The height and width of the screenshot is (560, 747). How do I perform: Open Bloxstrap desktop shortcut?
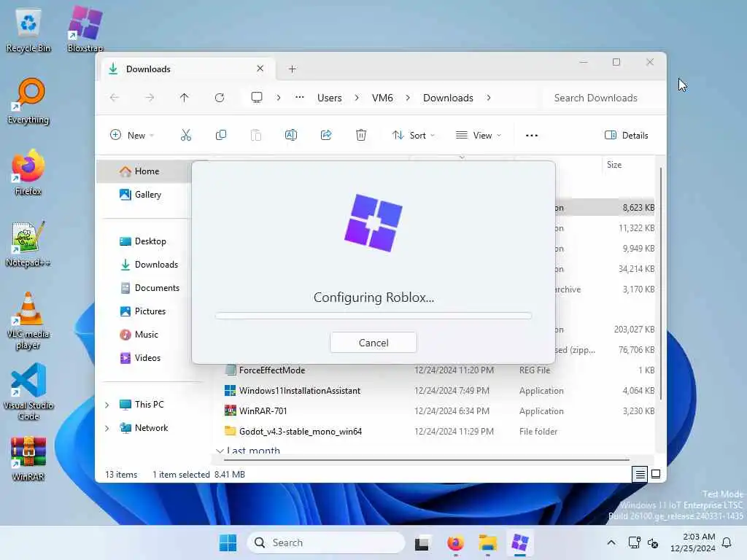(x=85, y=29)
